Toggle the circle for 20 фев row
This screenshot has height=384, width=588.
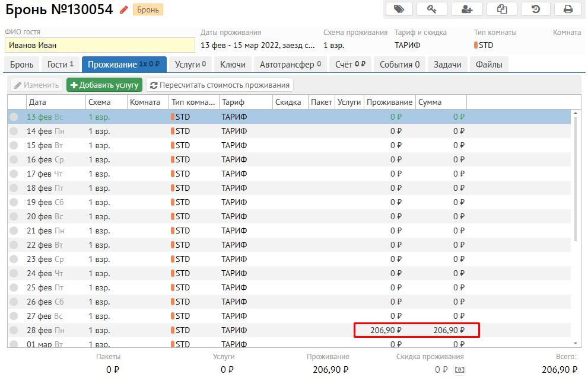(x=14, y=216)
